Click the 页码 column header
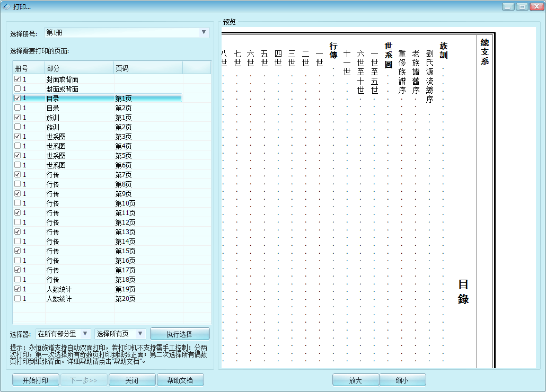 click(x=148, y=68)
